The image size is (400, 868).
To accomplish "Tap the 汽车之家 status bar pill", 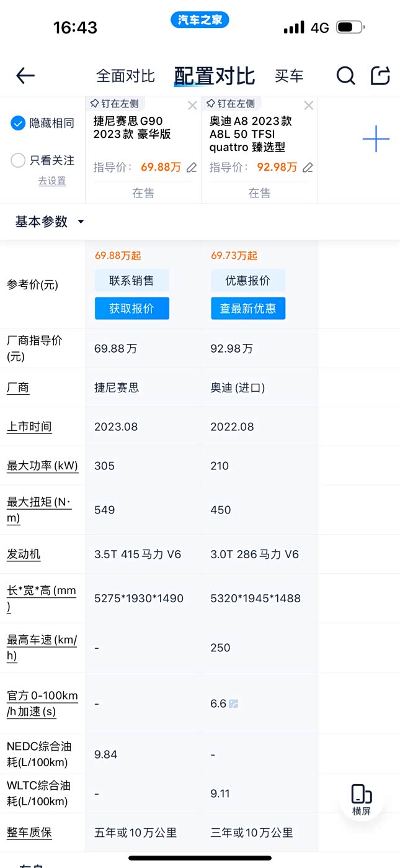I will coord(200,20).
